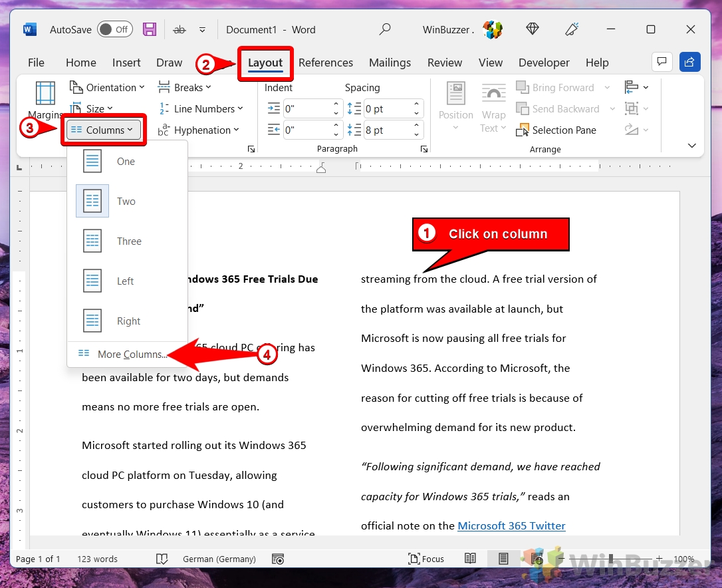Open the View tab

click(491, 63)
